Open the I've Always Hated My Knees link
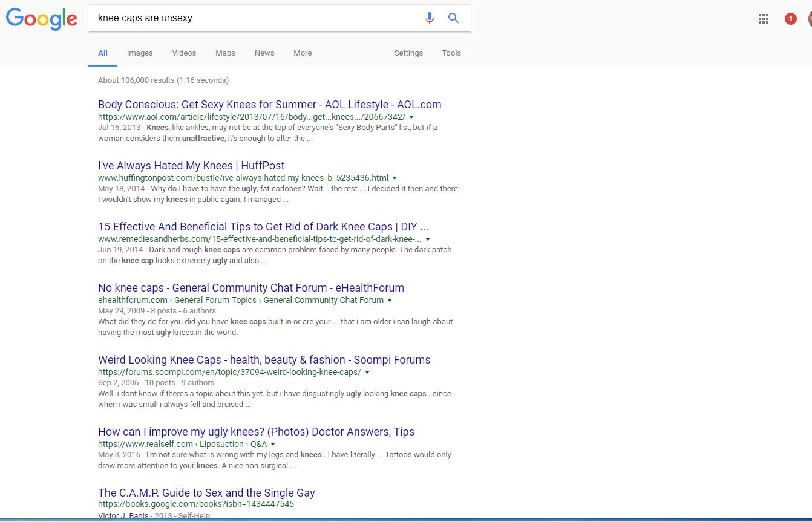 [x=191, y=166]
